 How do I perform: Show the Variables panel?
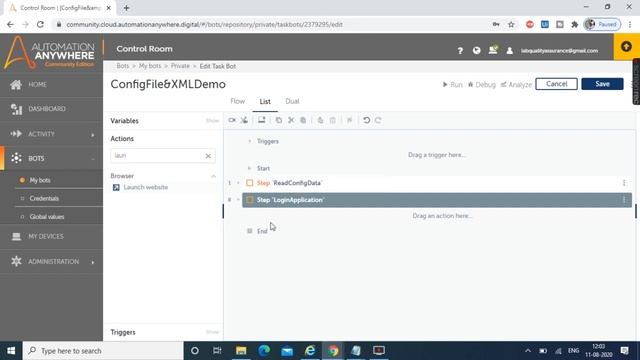coord(212,121)
